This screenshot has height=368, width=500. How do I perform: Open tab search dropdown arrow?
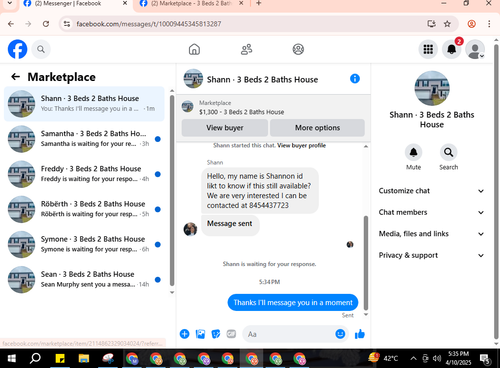point(9,3)
